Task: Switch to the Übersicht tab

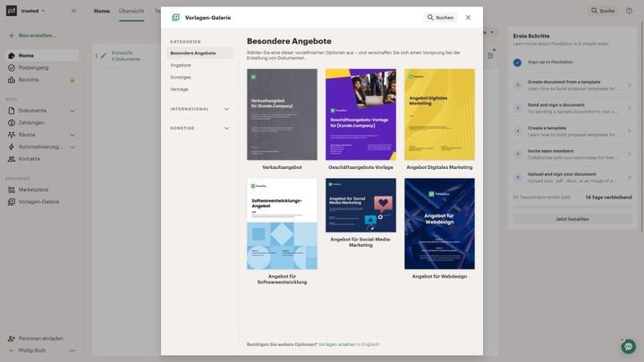Action: coord(131,11)
